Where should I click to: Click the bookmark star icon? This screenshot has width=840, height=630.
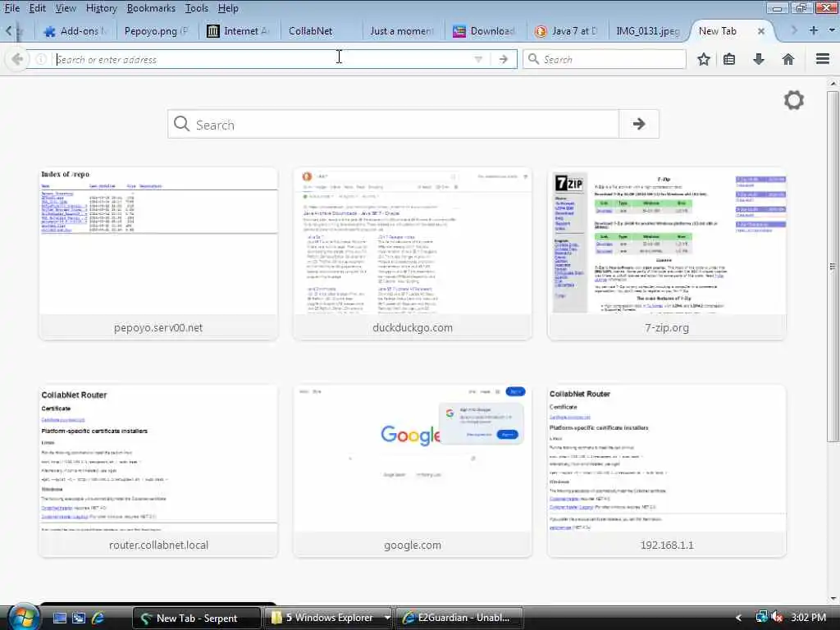(703, 59)
